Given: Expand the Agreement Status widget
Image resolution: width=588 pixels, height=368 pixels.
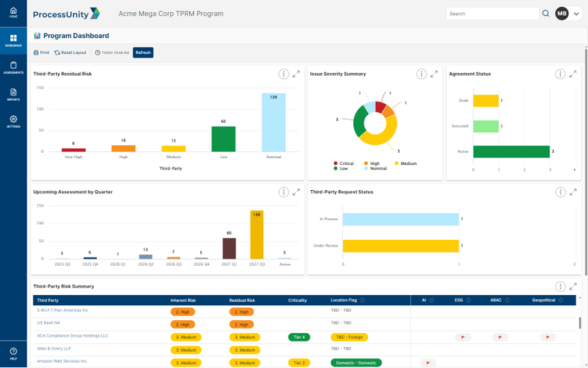Looking at the screenshot, I should tap(572, 74).
